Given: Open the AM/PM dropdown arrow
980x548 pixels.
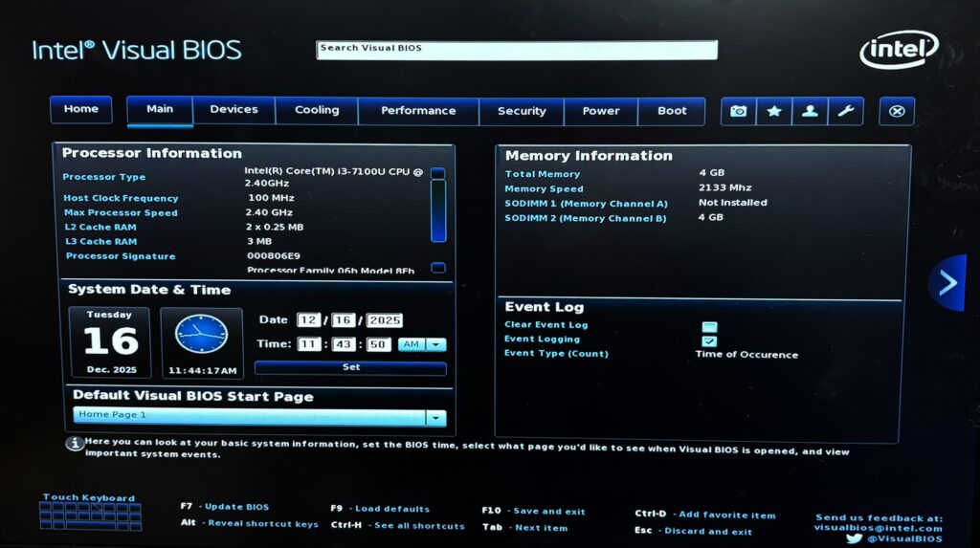Looking at the screenshot, I should click(435, 344).
